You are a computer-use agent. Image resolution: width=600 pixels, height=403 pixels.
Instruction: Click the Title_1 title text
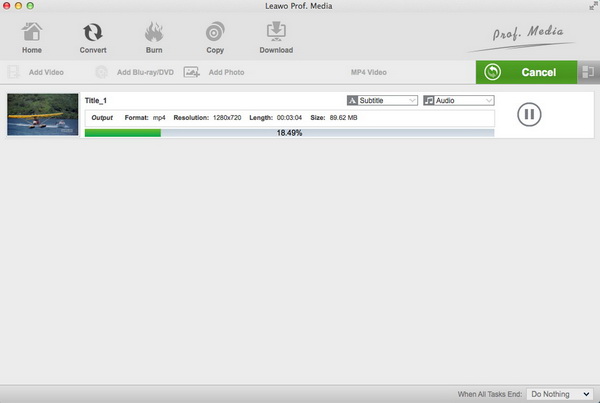[96, 101]
